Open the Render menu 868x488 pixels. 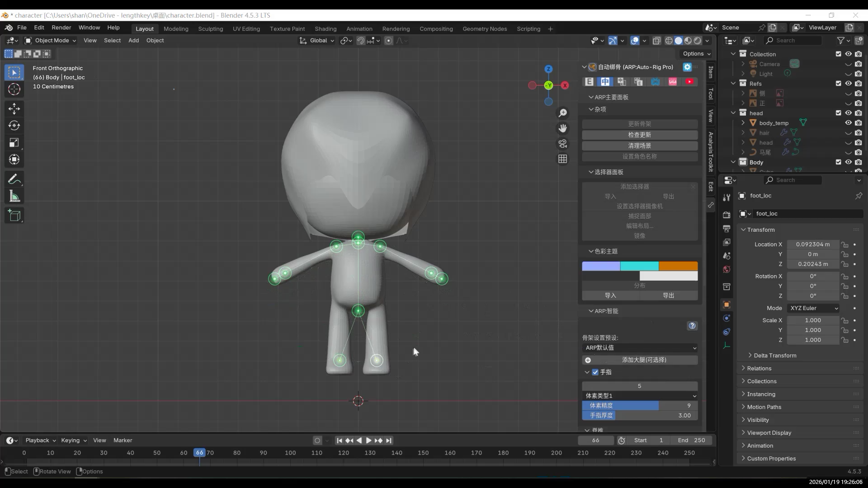(61, 28)
